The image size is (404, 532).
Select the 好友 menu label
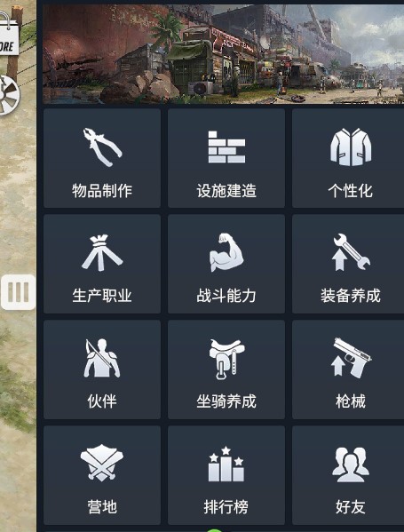tap(351, 507)
